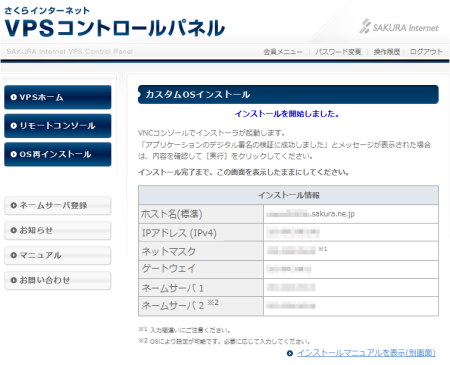Click the bullet icon on お知らせ
The height and width of the screenshot is (365, 450).
(14, 230)
